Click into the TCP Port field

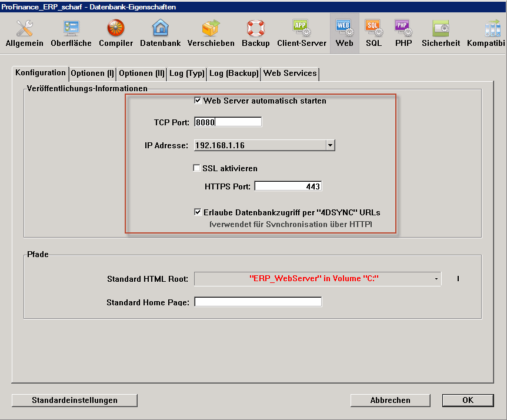tap(228, 122)
